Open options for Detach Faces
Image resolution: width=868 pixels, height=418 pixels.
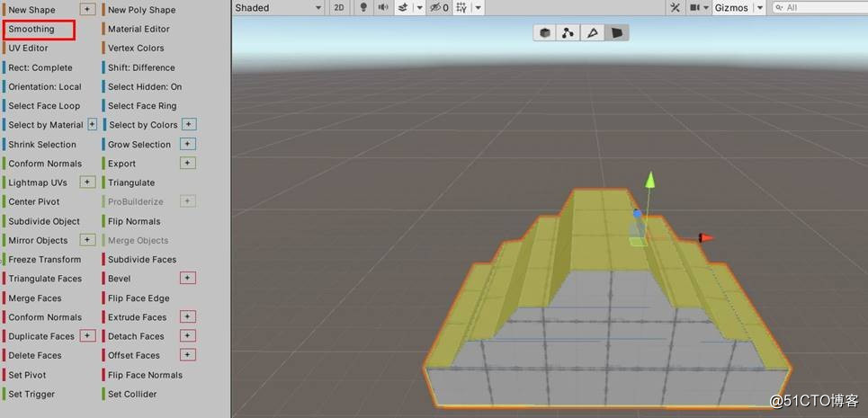click(188, 335)
